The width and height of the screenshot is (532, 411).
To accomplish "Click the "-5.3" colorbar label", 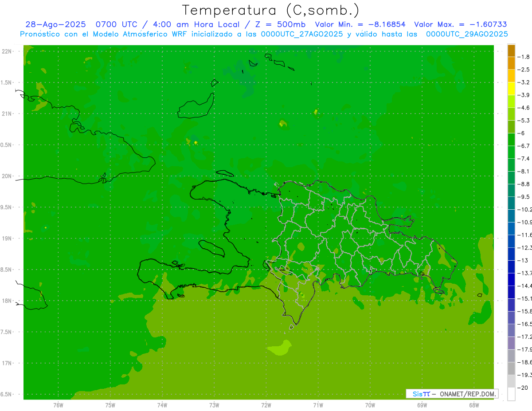I will click(x=524, y=121).
